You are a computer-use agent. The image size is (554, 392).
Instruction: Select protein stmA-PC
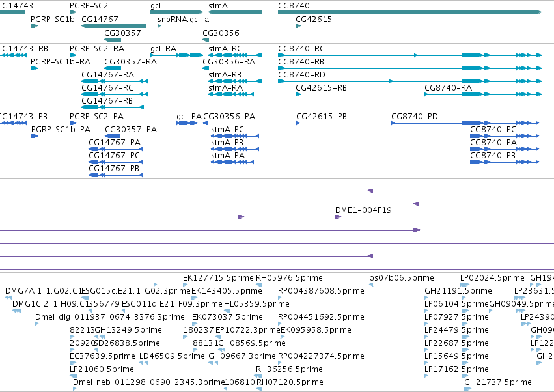[x=235, y=136]
